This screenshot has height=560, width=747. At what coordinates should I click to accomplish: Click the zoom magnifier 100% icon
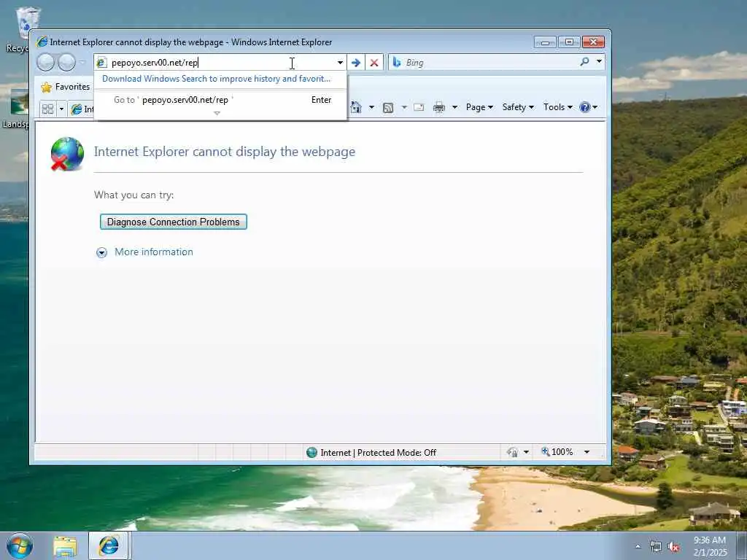click(x=546, y=451)
